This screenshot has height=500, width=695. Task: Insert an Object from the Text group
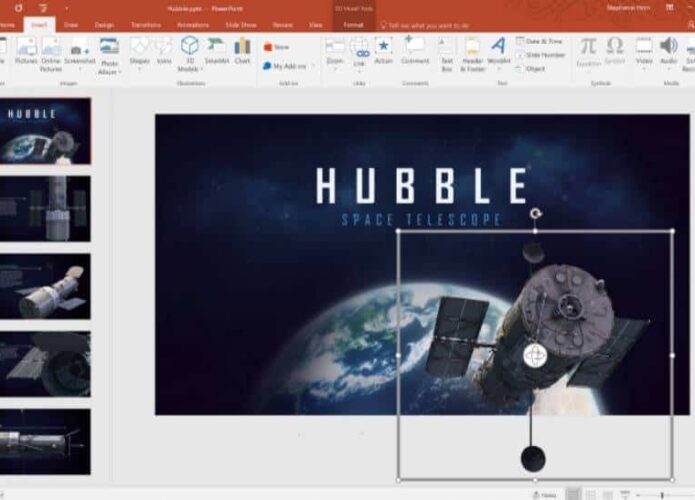pyautogui.click(x=530, y=69)
